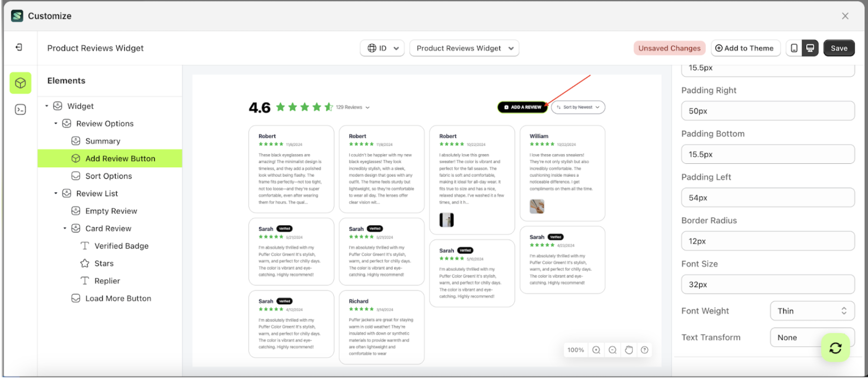Click the green refresh sync button

tap(835, 348)
